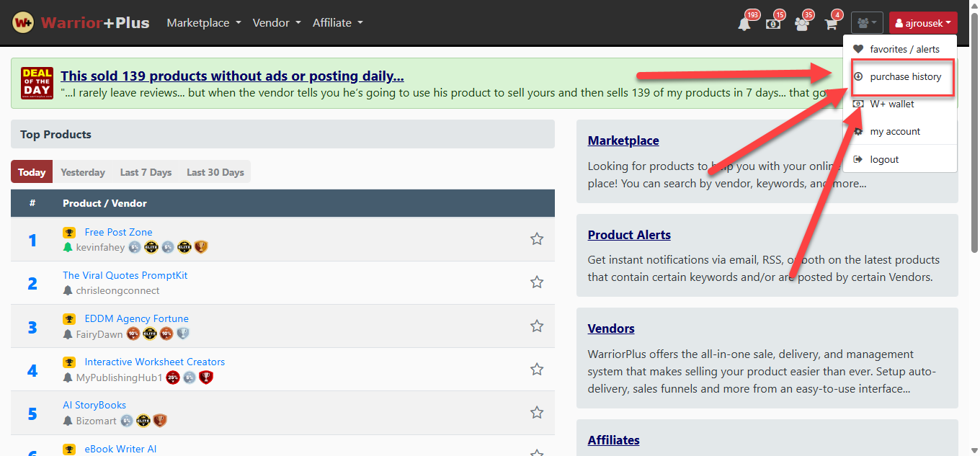980x456 pixels.
Task: Open The Viral Quotes PromptKit link
Action: (x=125, y=275)
